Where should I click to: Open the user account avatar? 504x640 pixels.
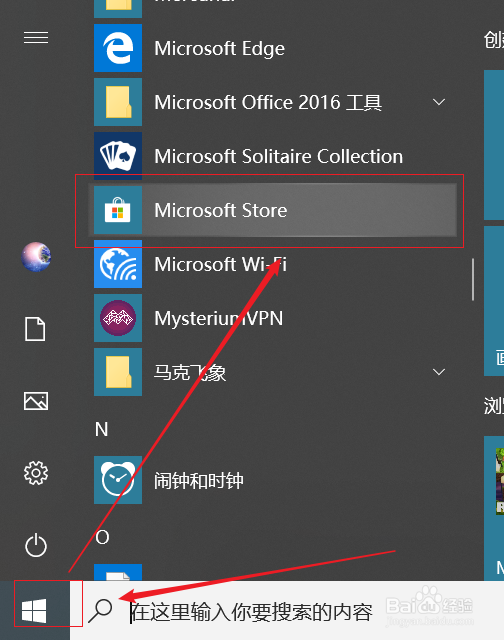[36, 257]
